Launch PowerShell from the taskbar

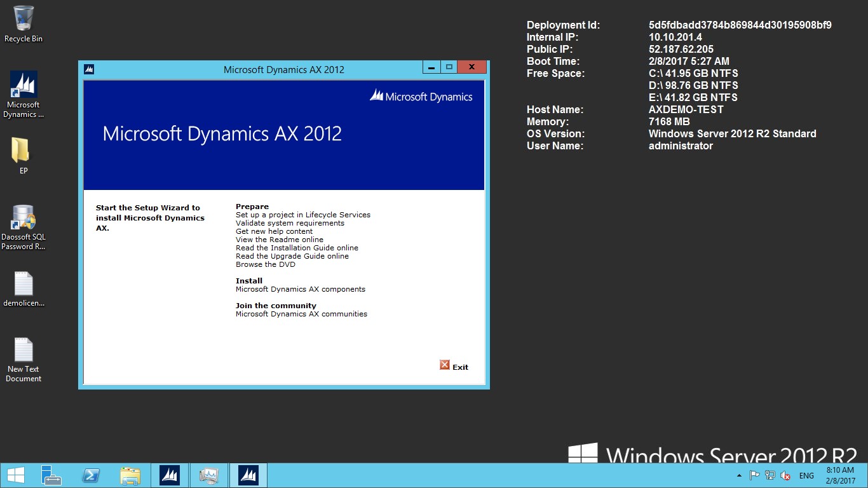pyautogui.click(x=91, y=475)
